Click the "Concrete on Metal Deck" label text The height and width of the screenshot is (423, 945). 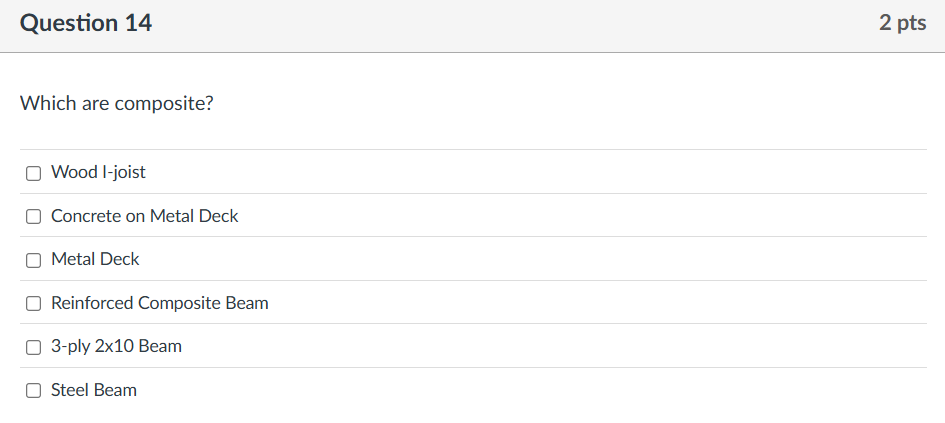click(144, 216)
